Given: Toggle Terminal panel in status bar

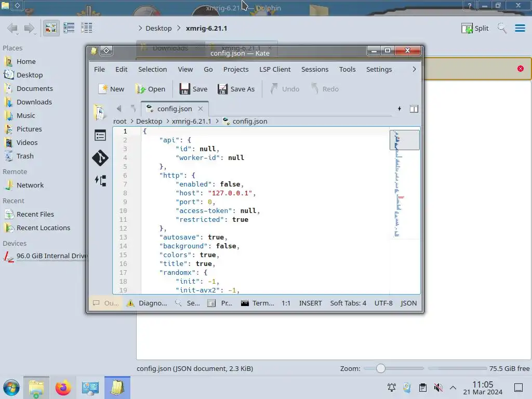Looking at the screenshot, I should (x=257, y=303).
